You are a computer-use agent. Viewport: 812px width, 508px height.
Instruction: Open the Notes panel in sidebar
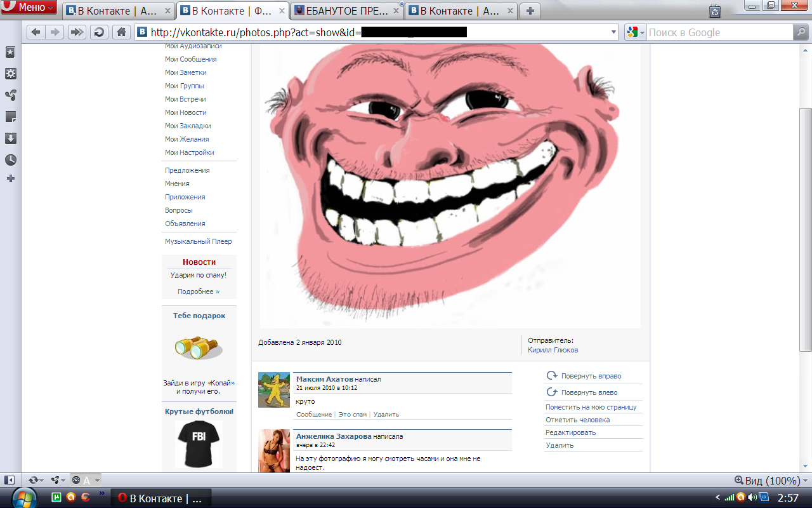click(x=11, y=116)
